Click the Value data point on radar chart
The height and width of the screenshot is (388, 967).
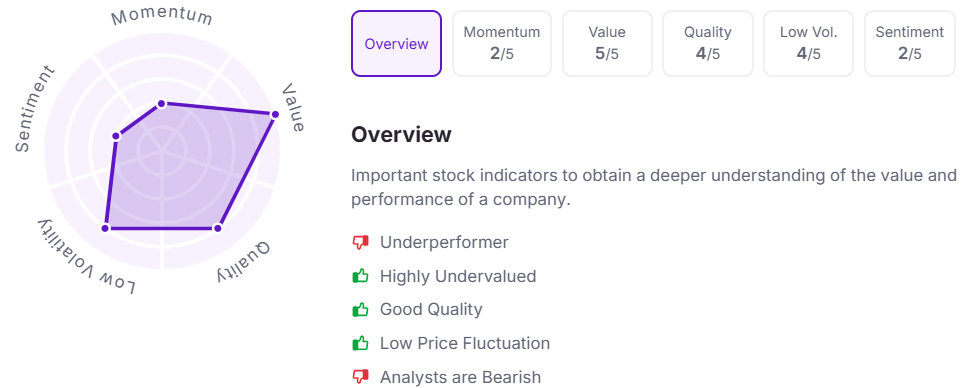point(275,114)
